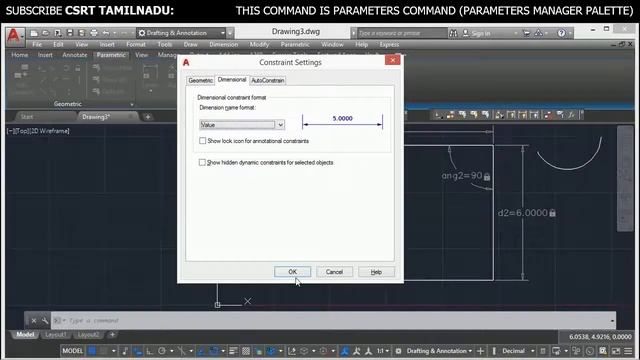Click the blue Annotation Visibility status icon
The height and width of the screenshot is (360, 640).
pos(345,351)
